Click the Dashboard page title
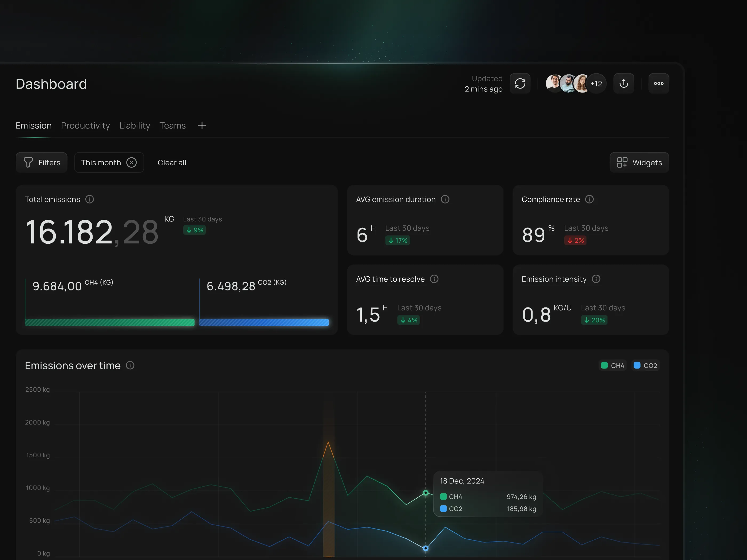The image size is (747, 560). [51, 84]
